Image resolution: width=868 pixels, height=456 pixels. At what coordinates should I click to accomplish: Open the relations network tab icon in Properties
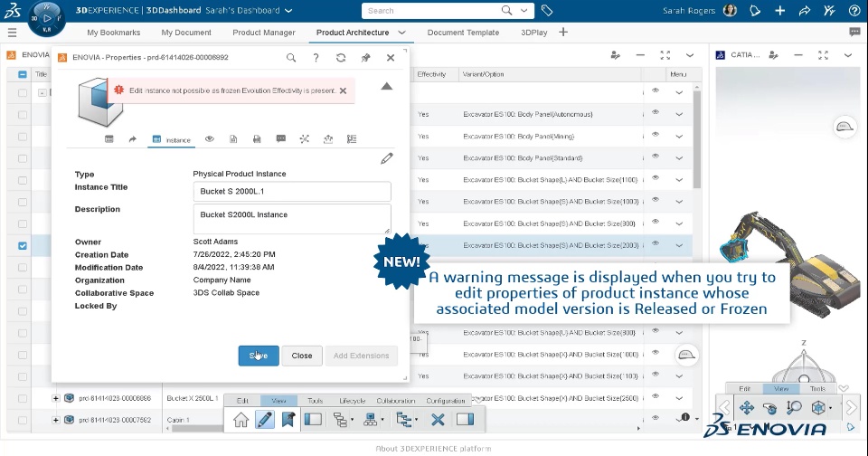click(304, 139)
